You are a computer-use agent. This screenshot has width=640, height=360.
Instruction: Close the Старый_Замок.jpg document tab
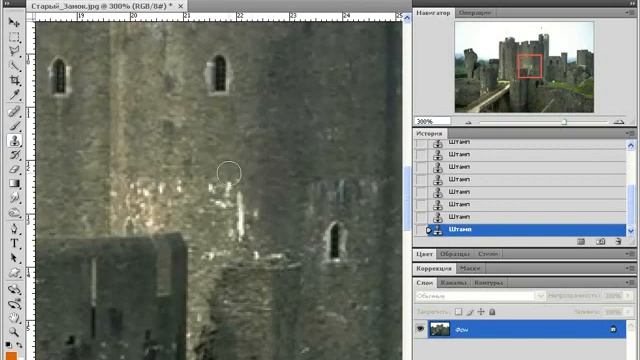(180, 6)
